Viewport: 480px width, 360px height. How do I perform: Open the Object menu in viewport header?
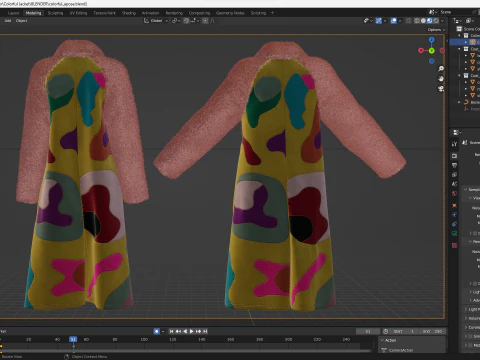(21, 21)
